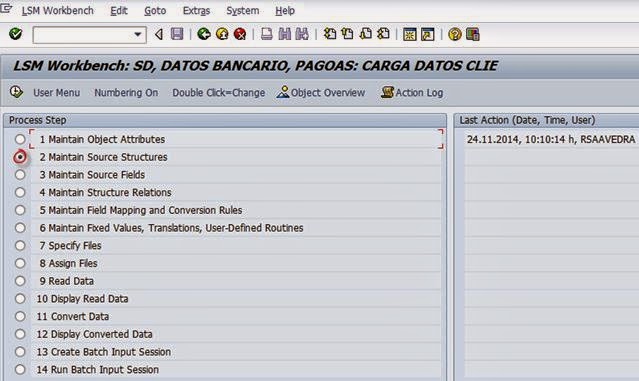
Task: Select radio for Maintain Field Mapping step
Action: [20, 210]
